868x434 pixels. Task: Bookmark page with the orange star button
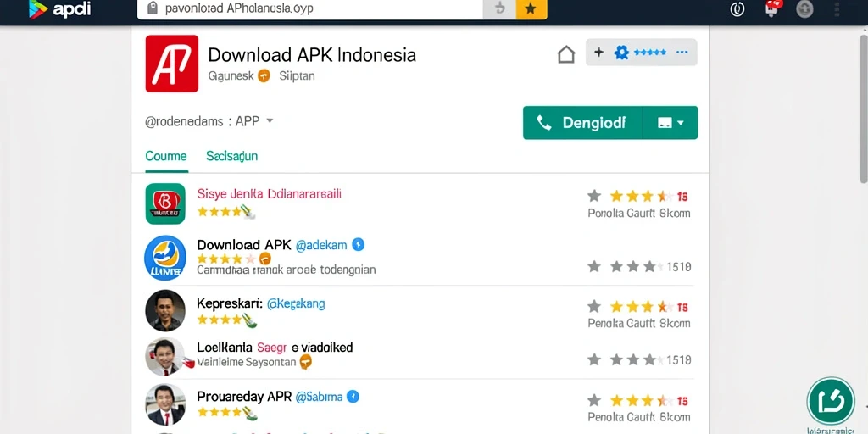(x=531, y=8)
